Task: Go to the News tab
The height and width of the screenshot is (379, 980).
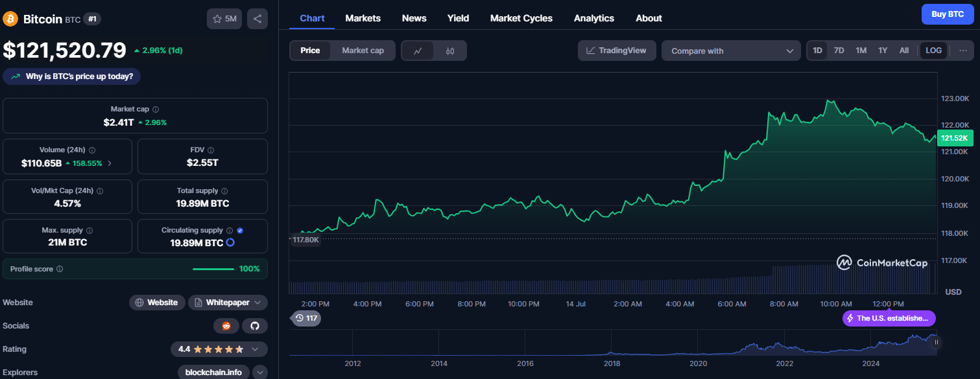Action: (x=414, y=18)
